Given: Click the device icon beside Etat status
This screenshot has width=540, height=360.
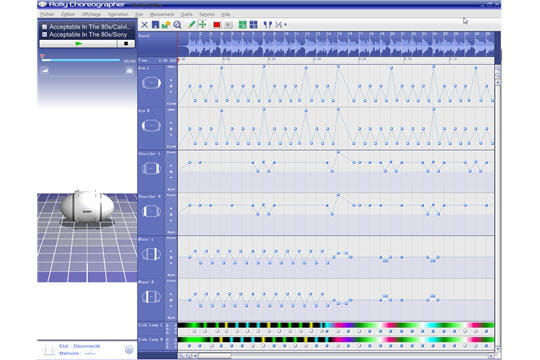Looking at the screenshot, I should [49, 349].
